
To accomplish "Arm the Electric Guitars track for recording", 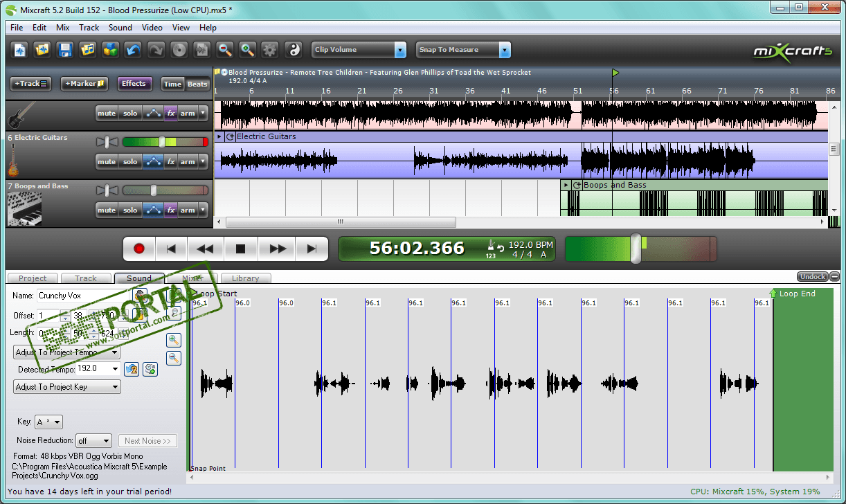I will [188, 162].
